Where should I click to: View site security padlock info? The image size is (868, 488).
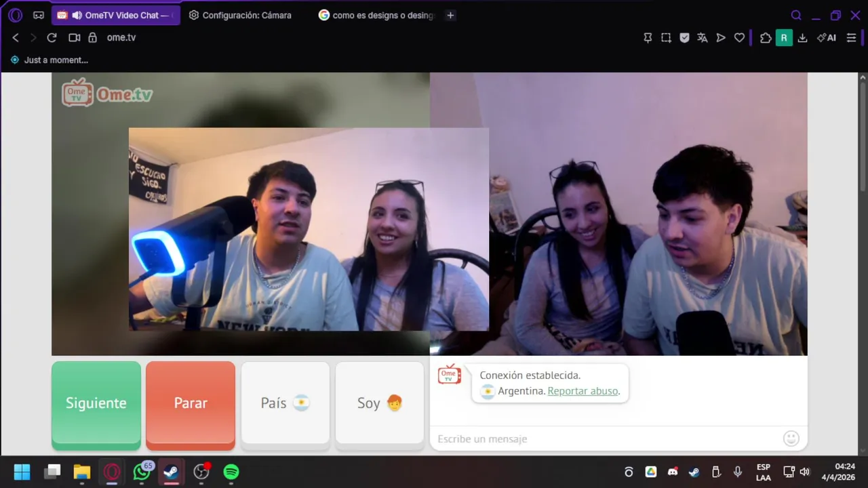(92, 38)
